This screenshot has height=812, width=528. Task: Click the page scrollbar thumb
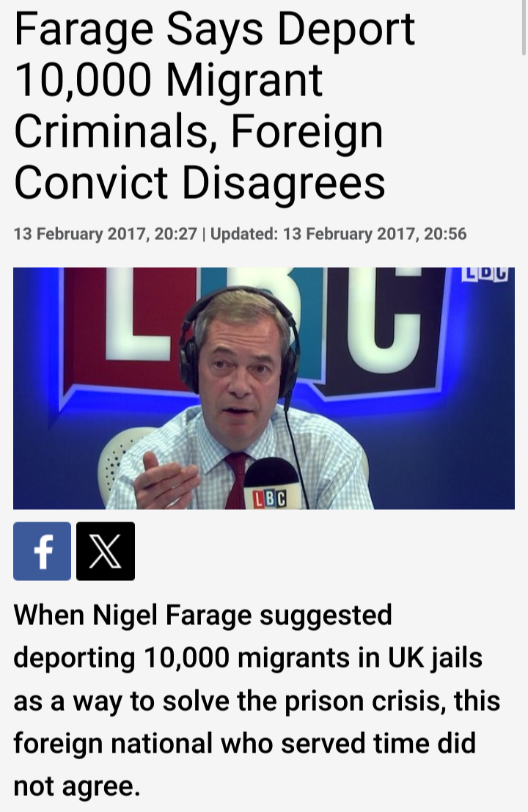coord(524,26)
